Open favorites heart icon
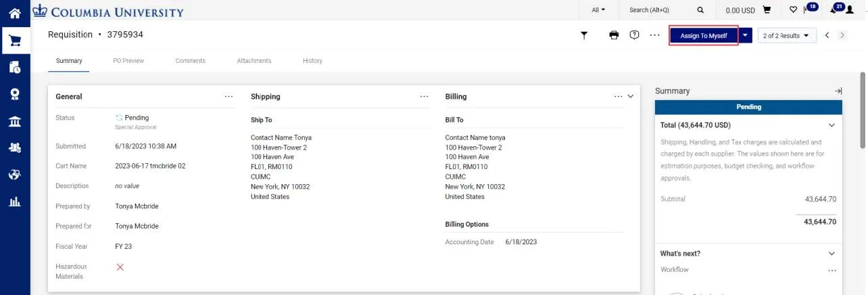Viewport: 868px width, 295px height. tap(793, 10)
